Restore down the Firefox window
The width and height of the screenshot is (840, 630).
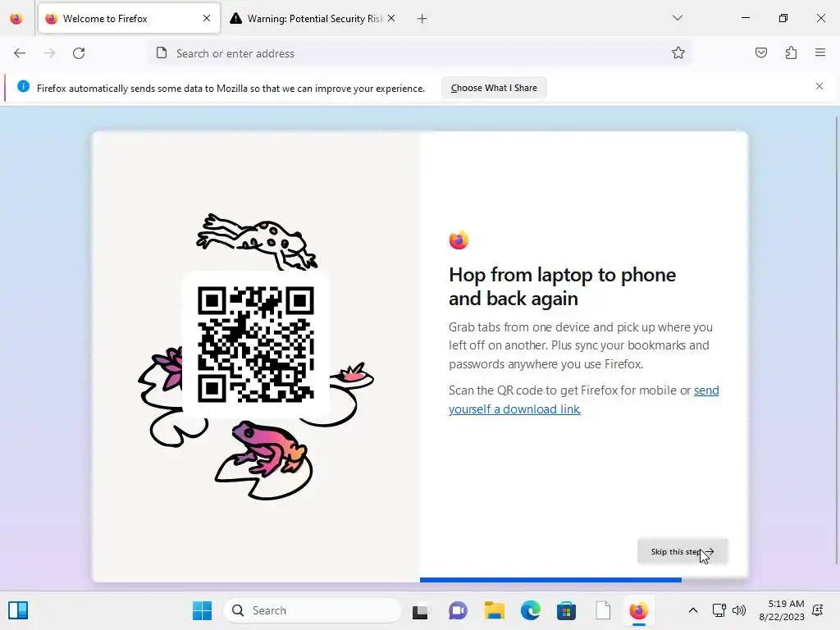coord(783,18)
